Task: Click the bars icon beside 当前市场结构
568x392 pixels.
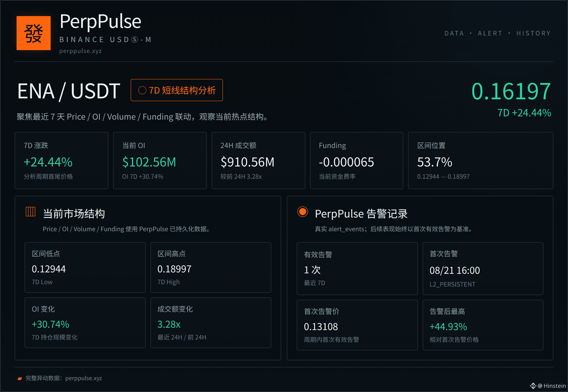Action: [x=31, y=212]
